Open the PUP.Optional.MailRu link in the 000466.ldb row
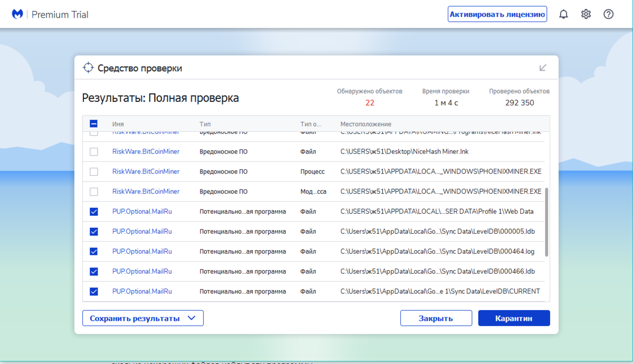Screen dimensions: 633x364 (x=142, y=271)
